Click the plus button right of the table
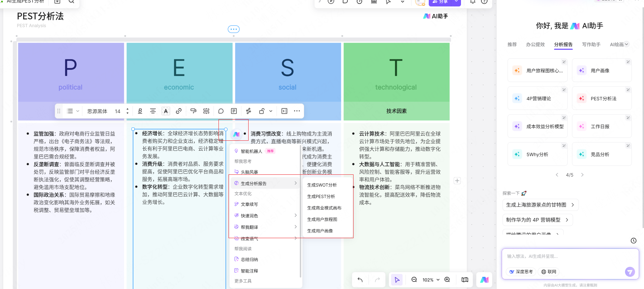The image size is (644, 289). click(457, 181)
